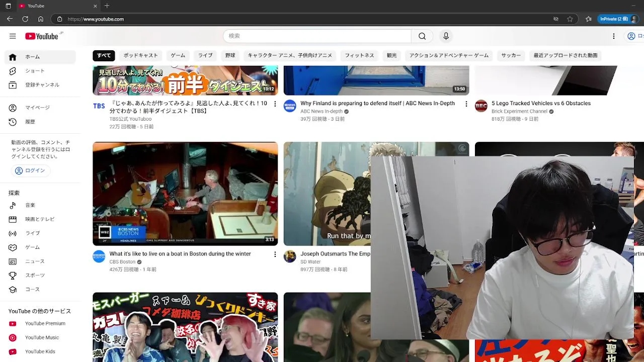Open TBS 前半ダイジェスト video thumbnail
Viewport: 644px width, 362px height.
pos(185,80)
